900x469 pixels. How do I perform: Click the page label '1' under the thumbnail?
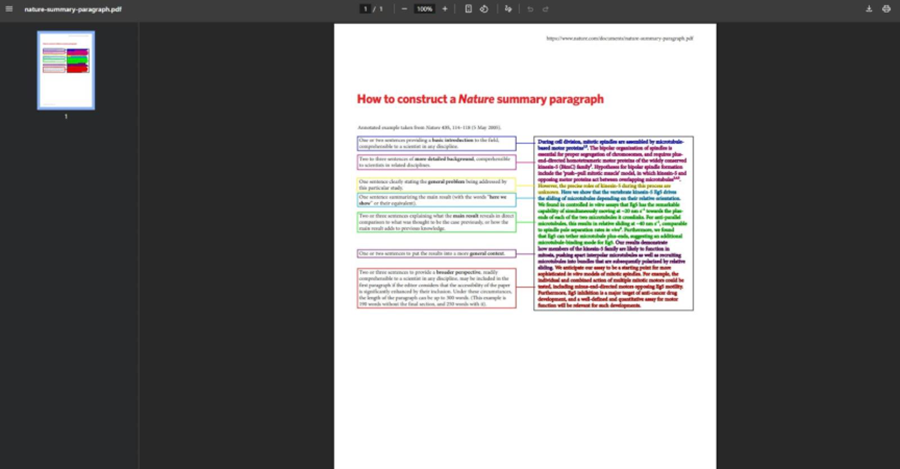click(x=66, y=117)
